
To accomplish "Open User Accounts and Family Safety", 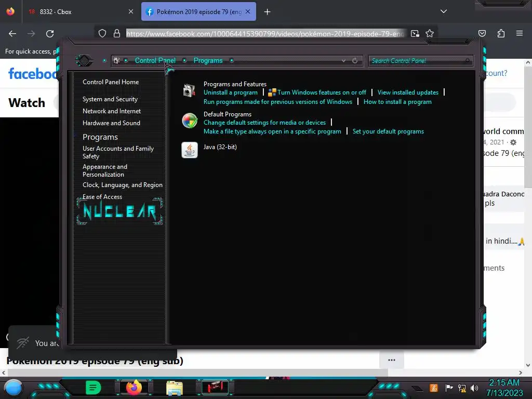I will (x=118, y=152).
